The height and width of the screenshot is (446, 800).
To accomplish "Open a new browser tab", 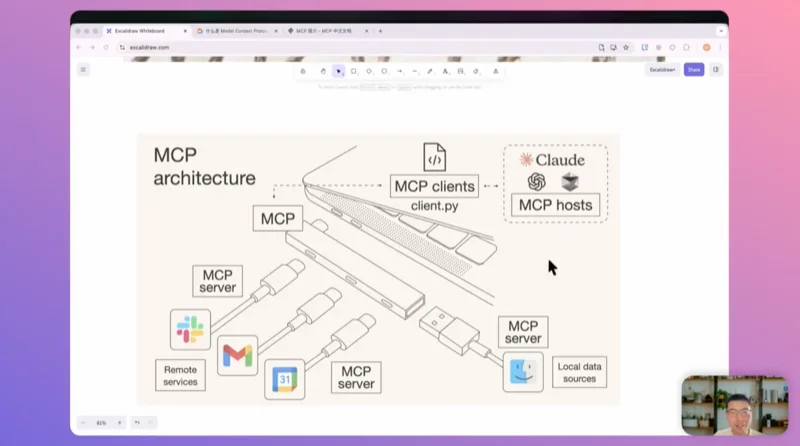I will click(381, 31).
